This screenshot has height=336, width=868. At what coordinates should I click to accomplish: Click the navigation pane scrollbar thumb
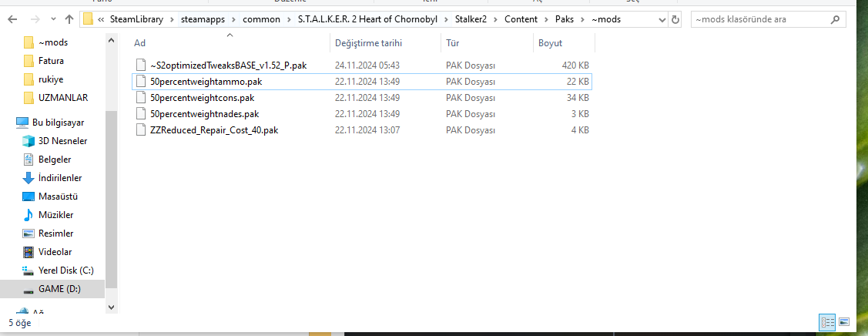click(x=111, y=200)
